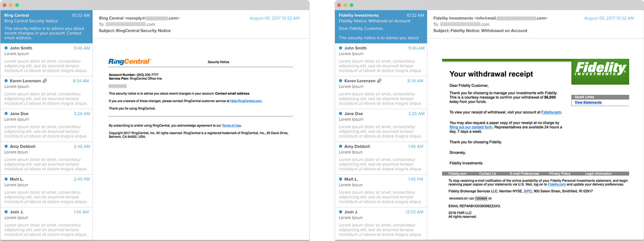Click 'Subject: RingCentral Security Notice' line
This screenshot has height=241, width=644.
pyautogui.click(x=135, y=31)
